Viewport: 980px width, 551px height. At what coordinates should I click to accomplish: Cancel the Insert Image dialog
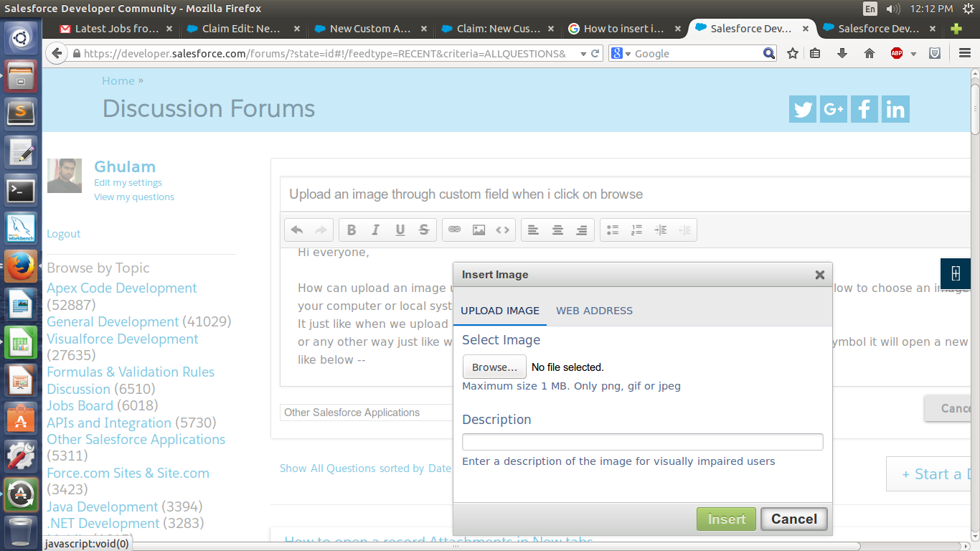click(x=794, y=519)
